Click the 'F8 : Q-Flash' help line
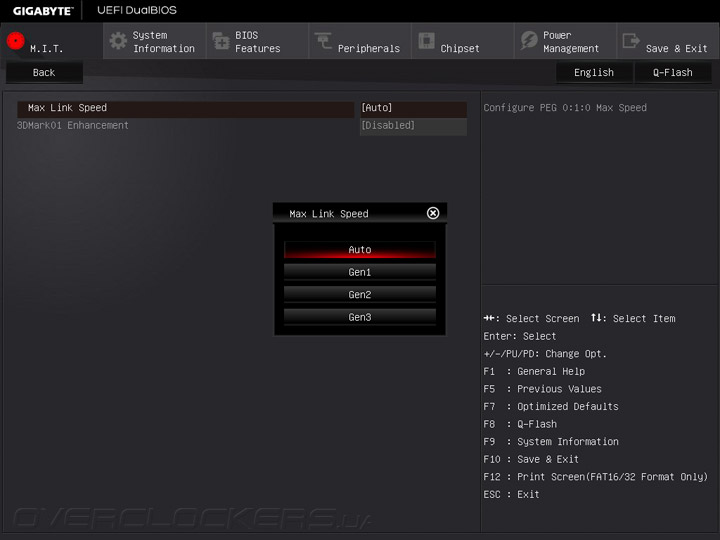 tap(520, 424)
